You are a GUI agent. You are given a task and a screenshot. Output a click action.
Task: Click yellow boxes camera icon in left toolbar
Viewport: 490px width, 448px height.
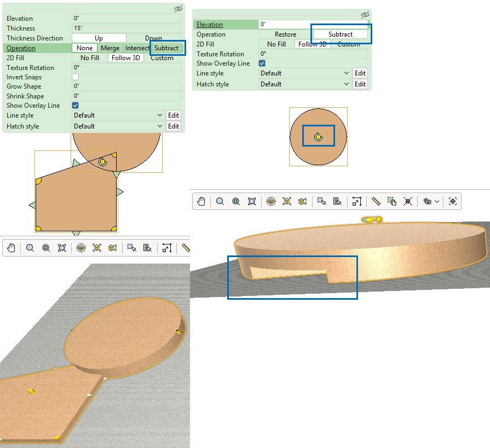point(112,248)
